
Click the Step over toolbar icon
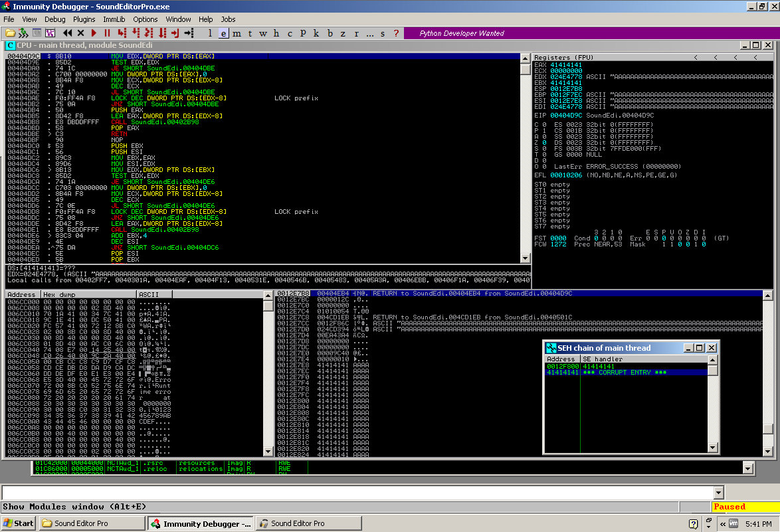tap(136, 33)
